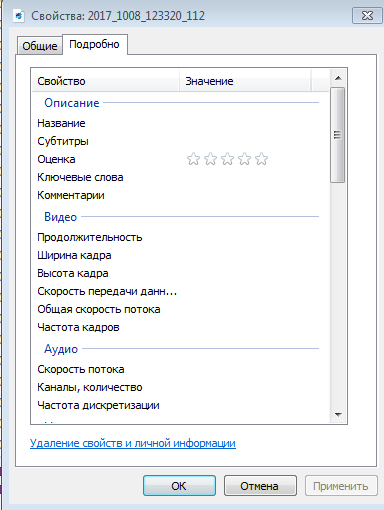Set rating to the third star
Image resolution: width=384 pixels, height=510 pixels.
(227, 159)
